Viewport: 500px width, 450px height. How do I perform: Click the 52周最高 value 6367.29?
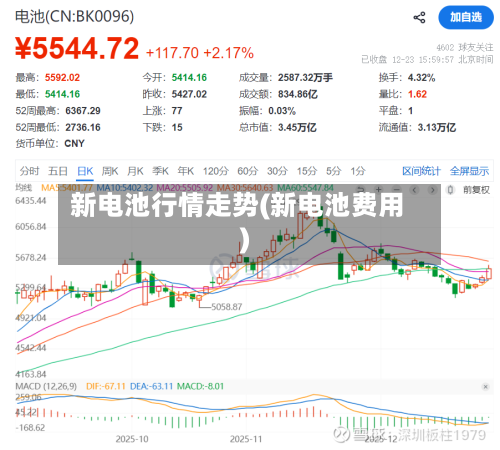(x=83, y=111)
